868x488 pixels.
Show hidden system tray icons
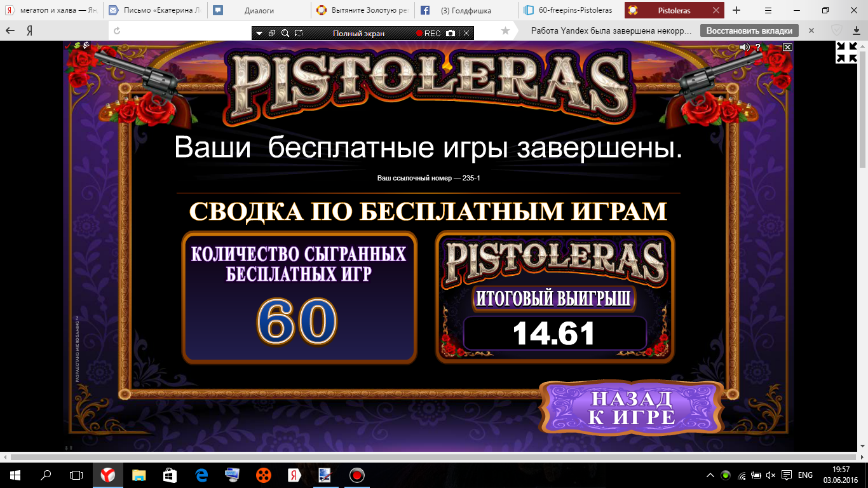tap(710, 475)
